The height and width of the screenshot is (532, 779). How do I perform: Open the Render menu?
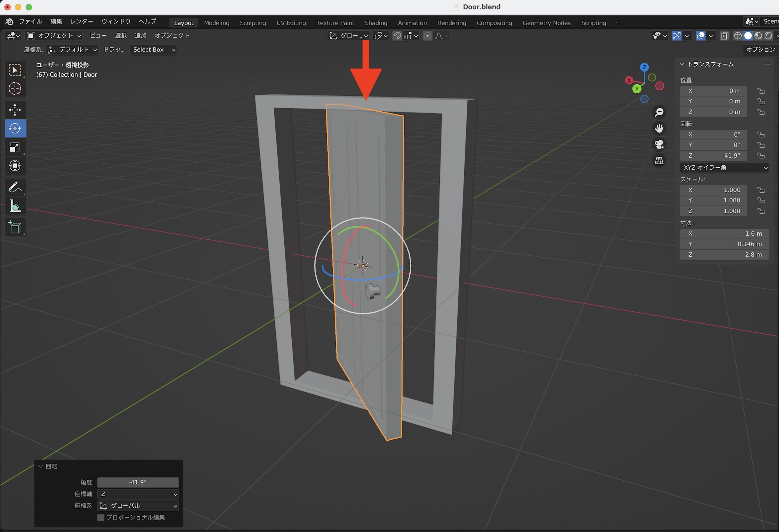point(82,21)
